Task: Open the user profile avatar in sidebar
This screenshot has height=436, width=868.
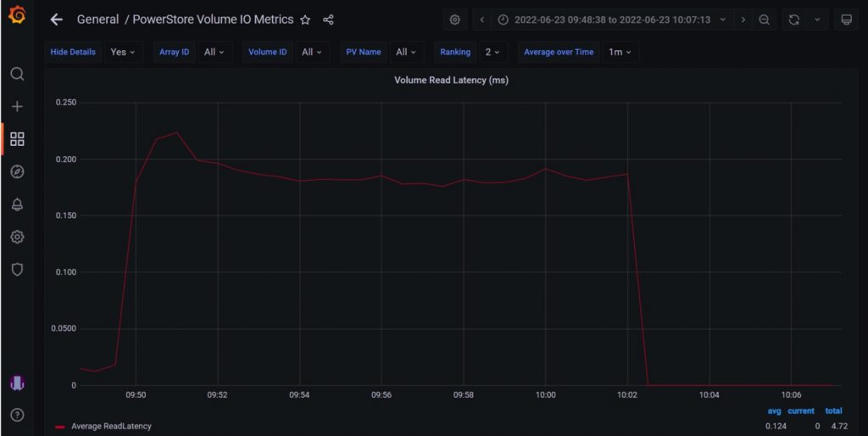Action: [17, 383]
